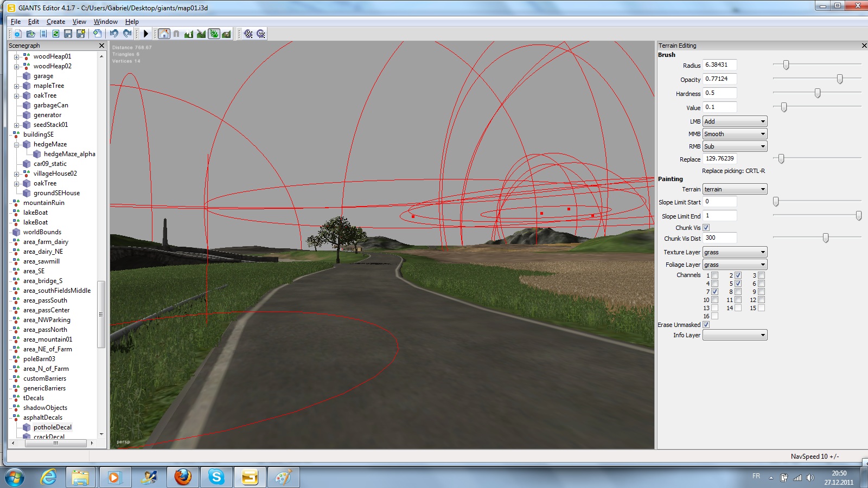Open the Create menu

pos(56,22)
